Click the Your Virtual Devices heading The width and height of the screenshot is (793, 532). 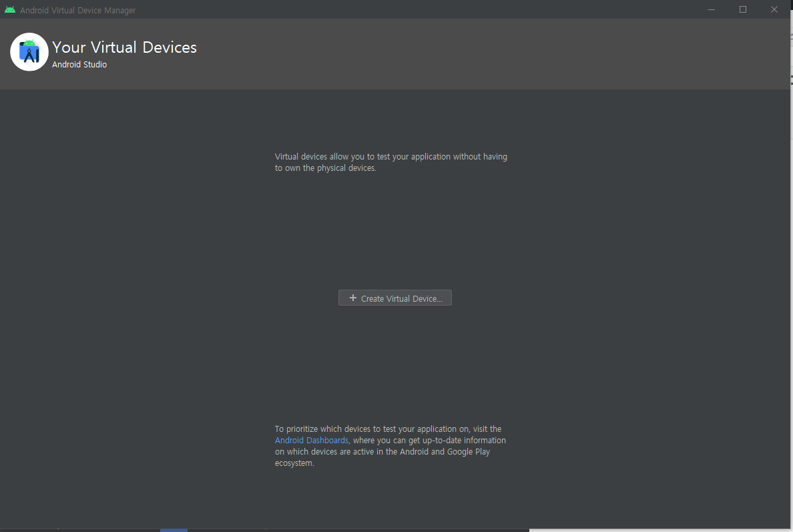point(124,47)
